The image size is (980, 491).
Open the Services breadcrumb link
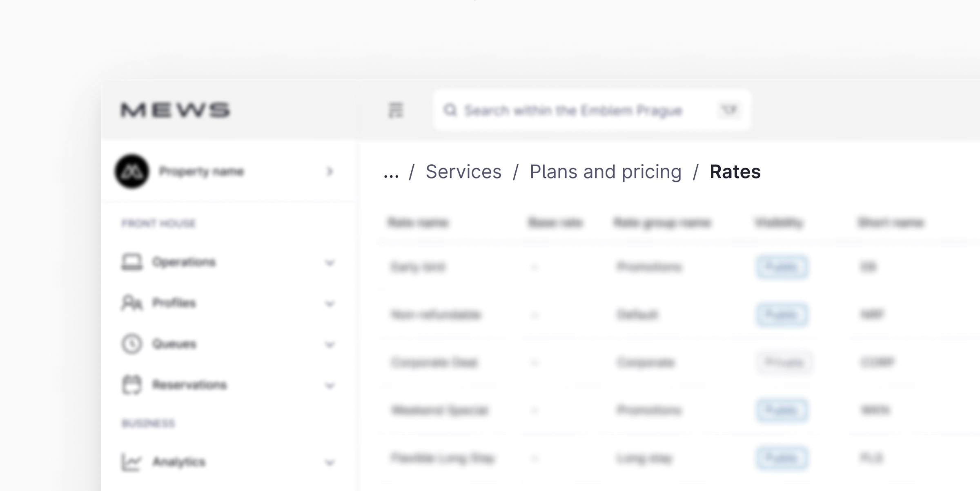tap(463, 172)
